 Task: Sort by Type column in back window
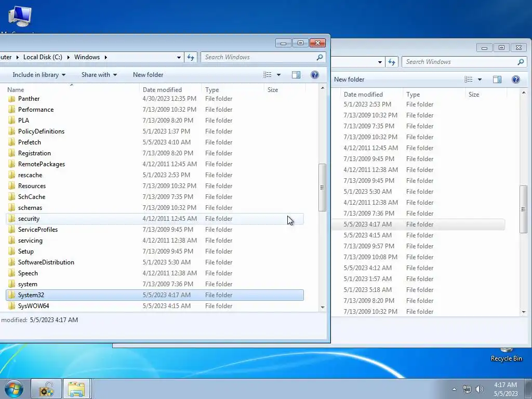click(434, 95)
